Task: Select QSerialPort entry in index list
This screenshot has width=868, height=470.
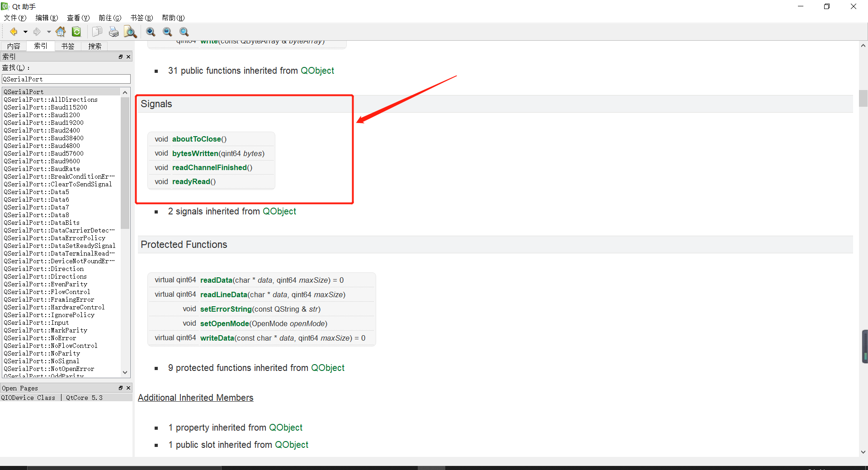Action: pos(61,92)
